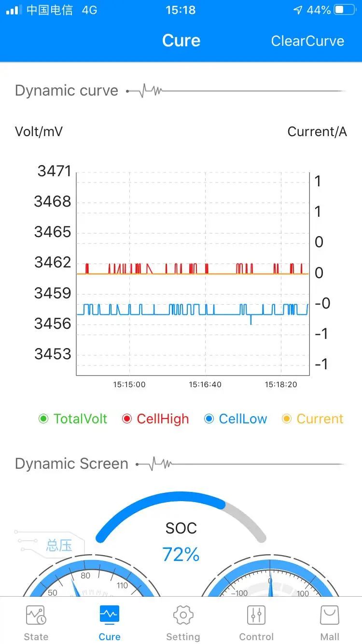Select the Cure tab

110,623
